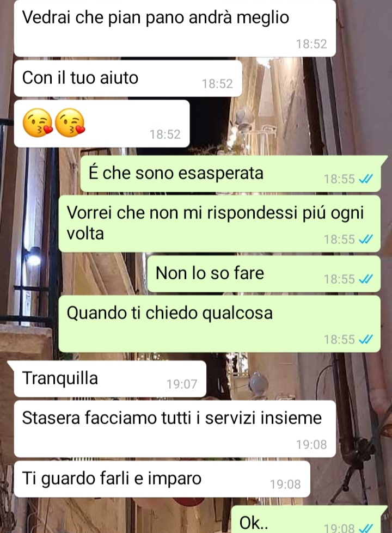Select 'Stasera facciamo tutti i servizi insieme' message
The width and height of the screenshot is (392, 533).
[175, 428]
